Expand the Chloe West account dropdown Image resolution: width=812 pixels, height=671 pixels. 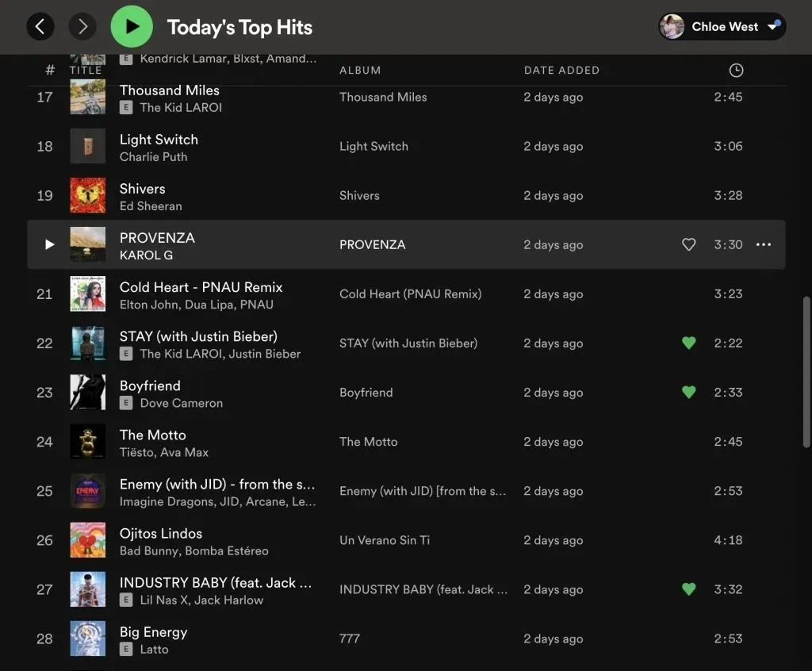coord(773,27)
